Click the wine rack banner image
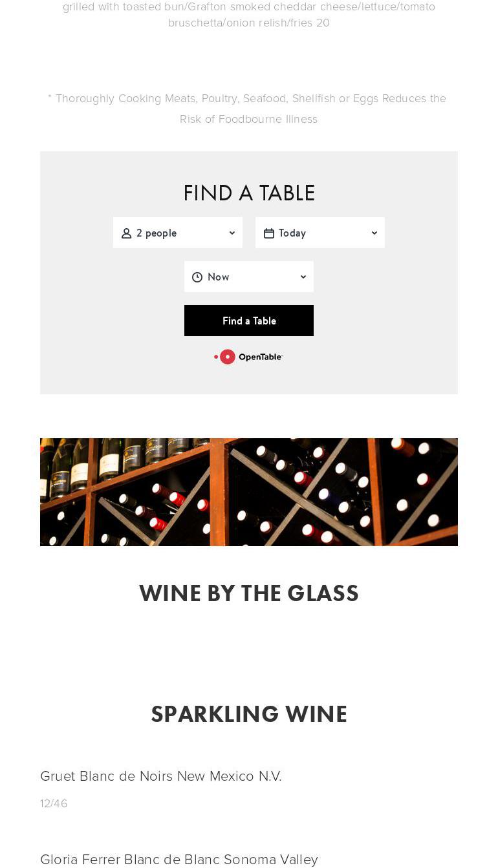This screenshot has width=498, height=868. 249,492
